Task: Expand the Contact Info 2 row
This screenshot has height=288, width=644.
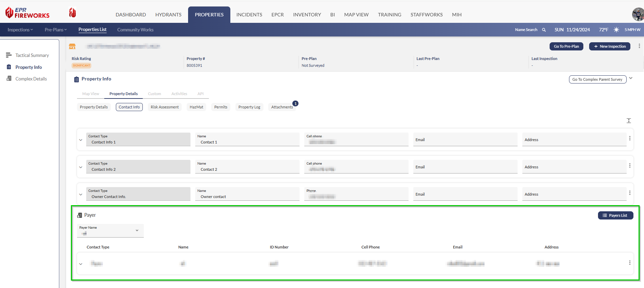Action: (81, 167)
